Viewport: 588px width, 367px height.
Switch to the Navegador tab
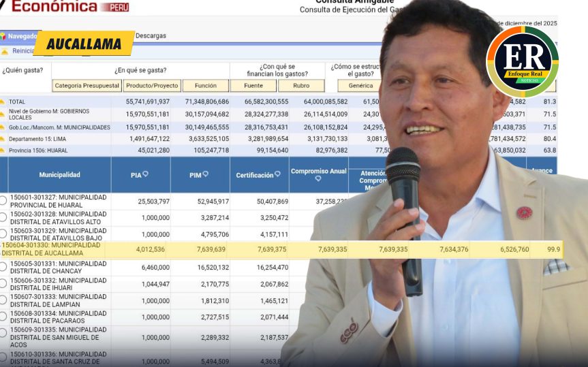[20, 36]
